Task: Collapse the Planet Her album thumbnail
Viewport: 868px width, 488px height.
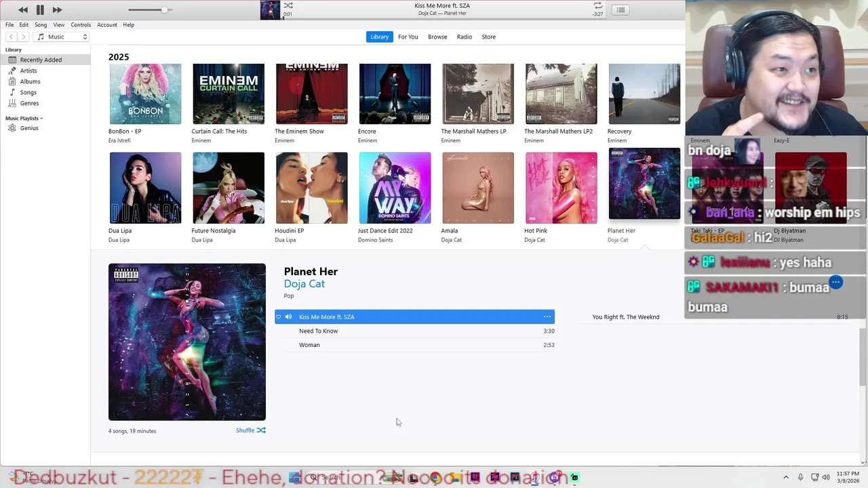Action: [644, 184]
